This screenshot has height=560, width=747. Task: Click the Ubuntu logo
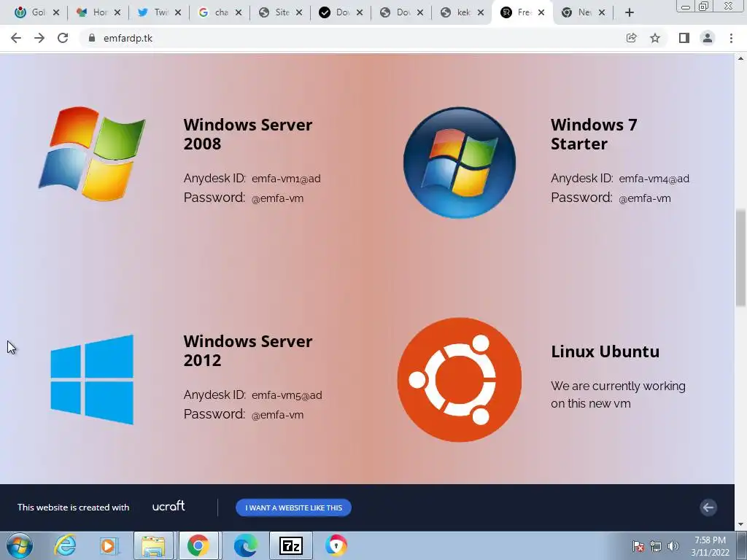460,379
